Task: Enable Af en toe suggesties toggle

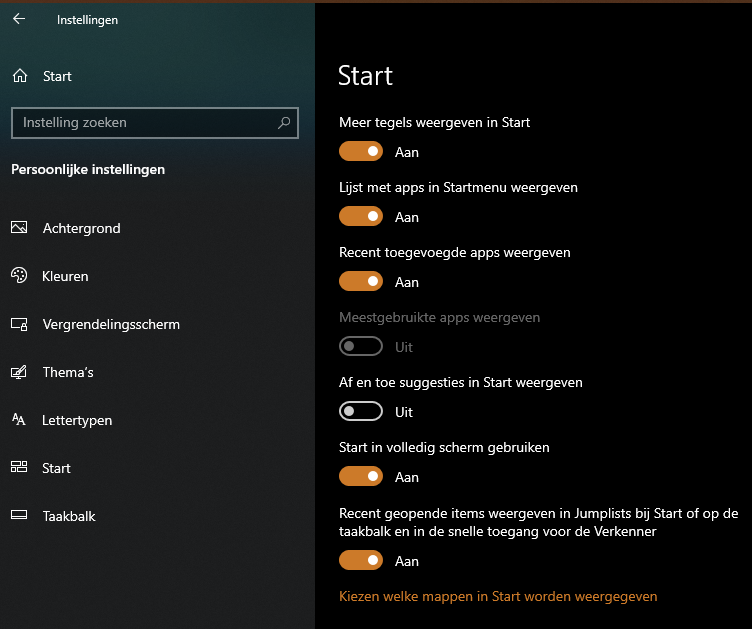Action: (361, 412)
